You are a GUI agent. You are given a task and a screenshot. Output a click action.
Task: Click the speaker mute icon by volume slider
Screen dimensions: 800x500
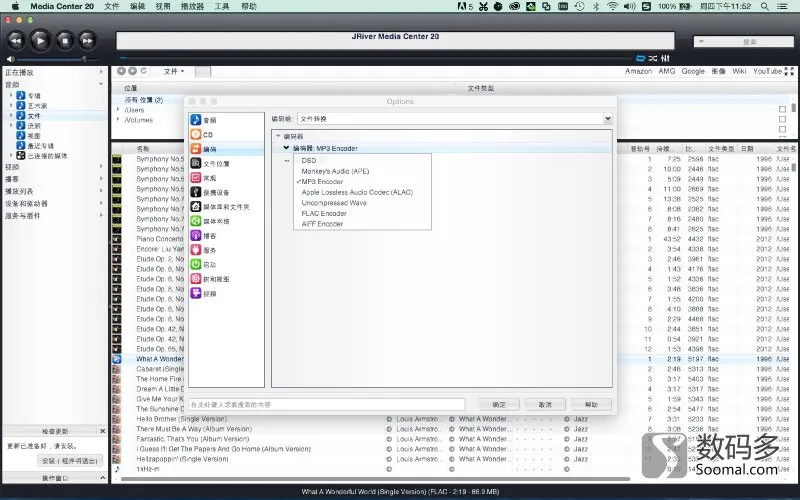point(10,59)
